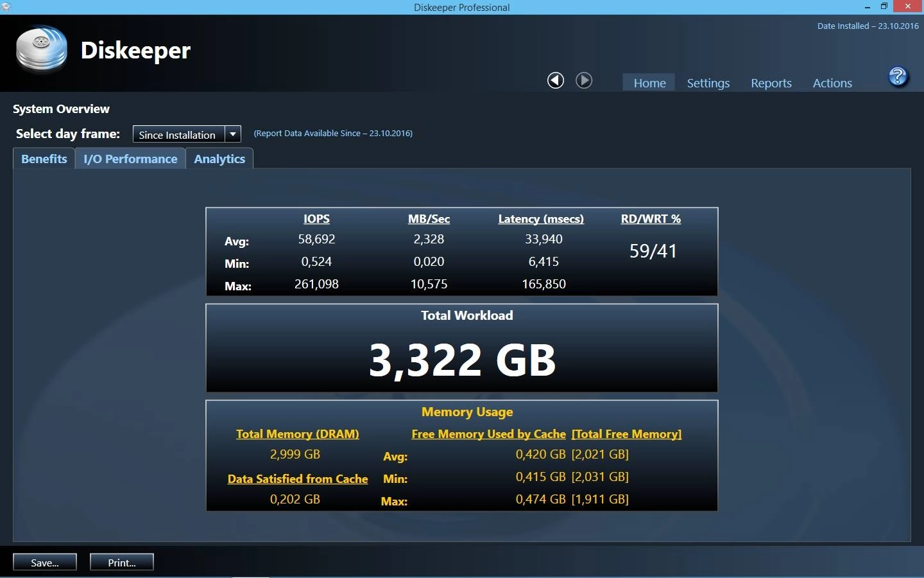924x578 pixels.
Task: Click the Total Workload heading
Action: click(x=466, y=315)
